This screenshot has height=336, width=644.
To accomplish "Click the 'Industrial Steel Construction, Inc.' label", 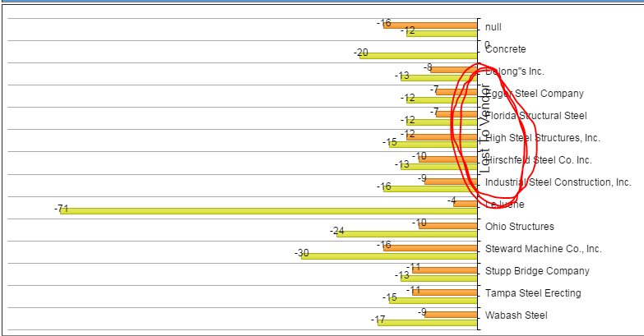I will 558,182.
